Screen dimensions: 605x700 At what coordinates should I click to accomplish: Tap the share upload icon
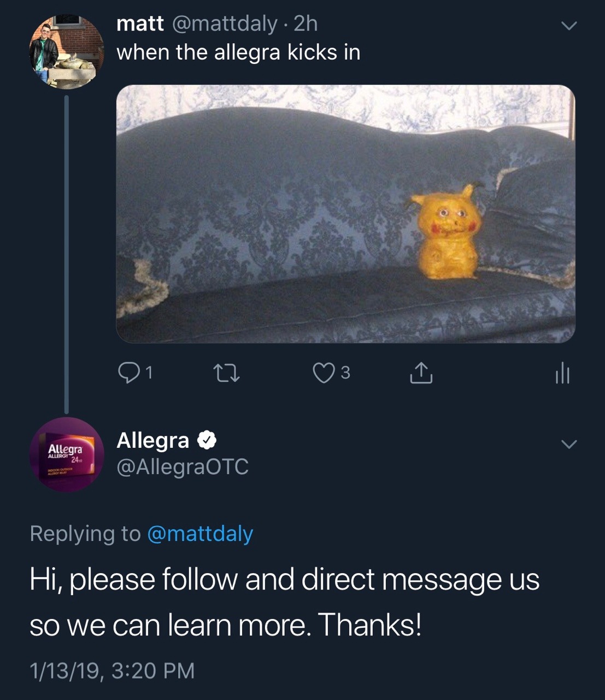(421, 373)
